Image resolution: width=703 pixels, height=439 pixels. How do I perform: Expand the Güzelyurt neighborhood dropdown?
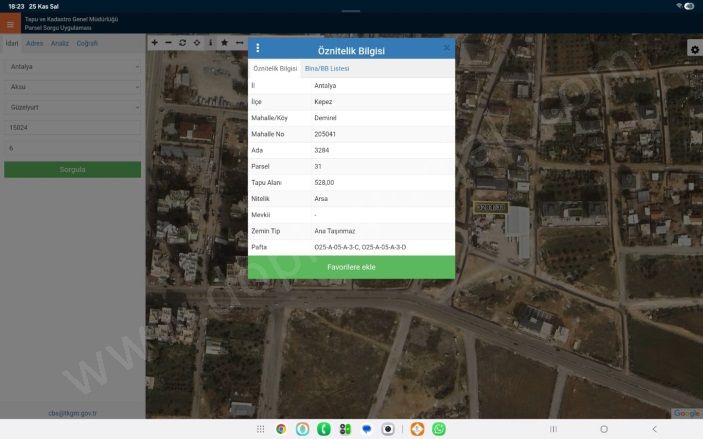click(x=72, y=107)
